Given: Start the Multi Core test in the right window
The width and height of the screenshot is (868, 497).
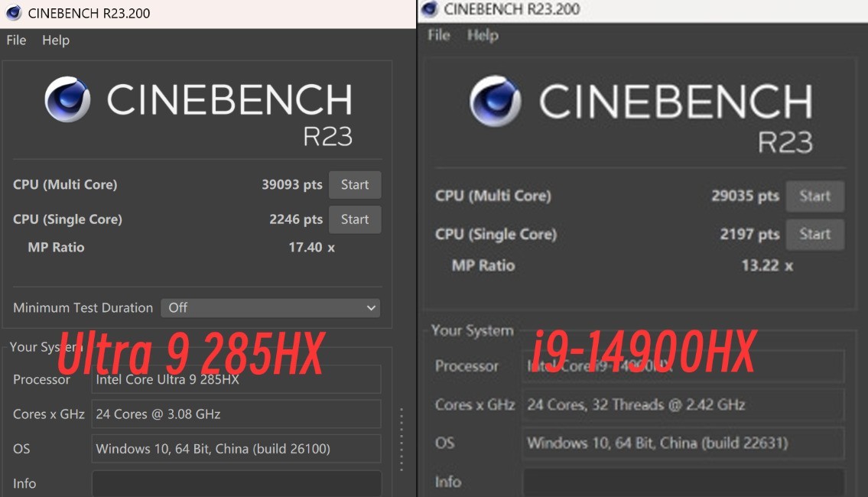Looking at the screenshot, I should pyautogui.click(x=814, y=197).
